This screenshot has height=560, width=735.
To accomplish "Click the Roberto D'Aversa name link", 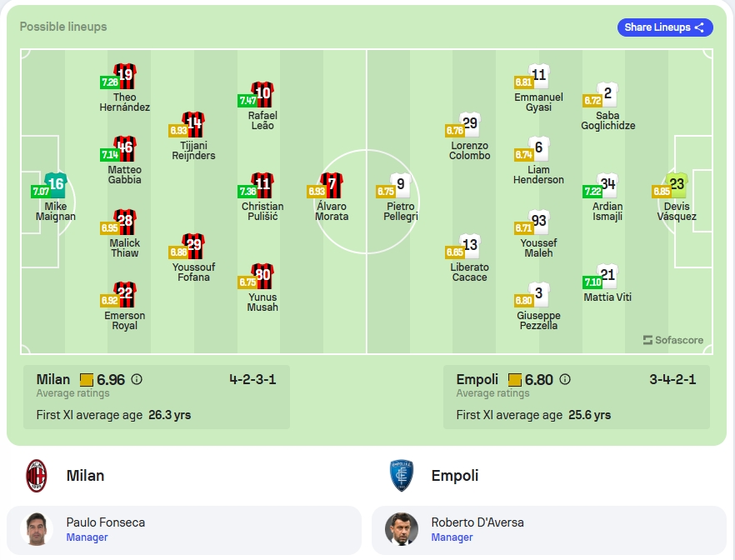I will tap(477, 522).
